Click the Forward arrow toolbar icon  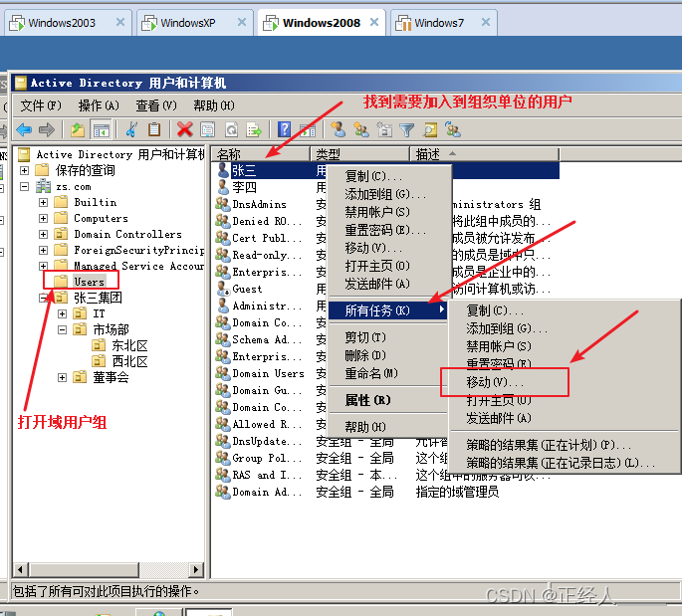pos(47,129)
